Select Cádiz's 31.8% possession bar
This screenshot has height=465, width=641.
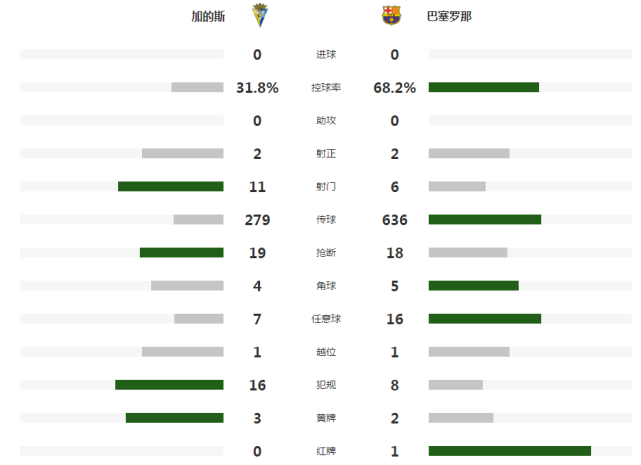pos(197,87)
